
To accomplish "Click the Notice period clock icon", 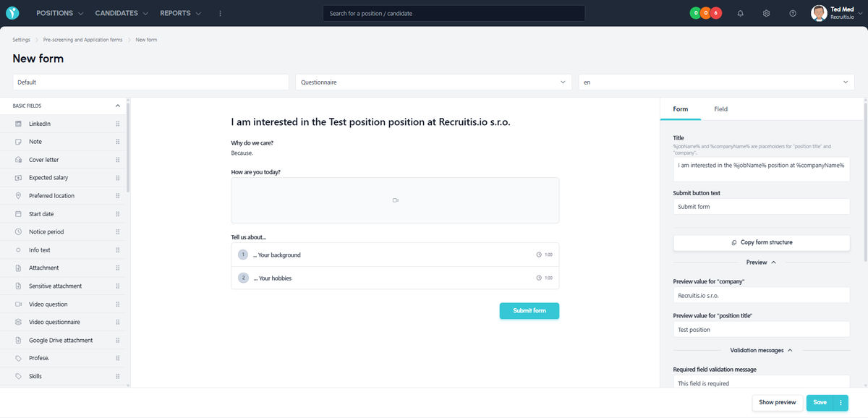I will 18,232.
